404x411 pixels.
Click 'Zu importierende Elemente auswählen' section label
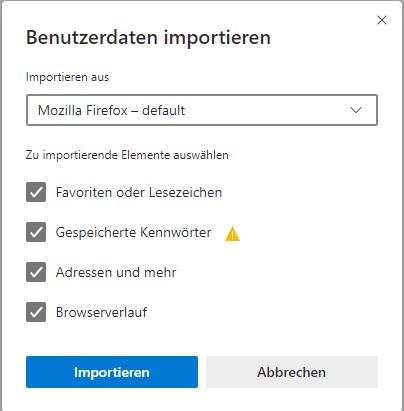coord(127,155)
